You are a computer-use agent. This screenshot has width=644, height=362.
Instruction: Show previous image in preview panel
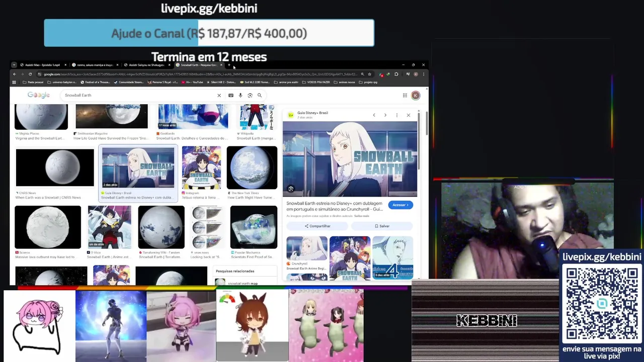point(374,115)
